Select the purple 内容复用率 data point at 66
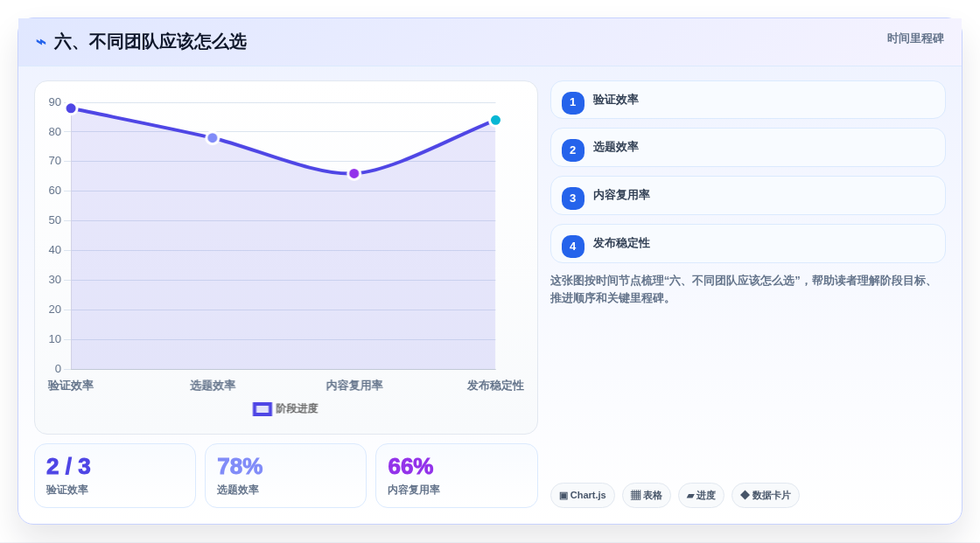Viewport: 980px width, 543px height. pos(353,174)
